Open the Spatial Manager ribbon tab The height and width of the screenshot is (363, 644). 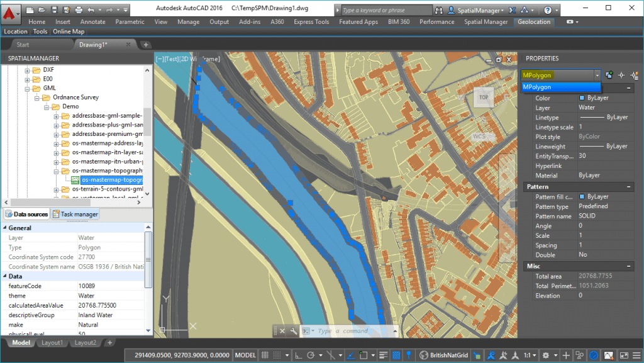486,22
